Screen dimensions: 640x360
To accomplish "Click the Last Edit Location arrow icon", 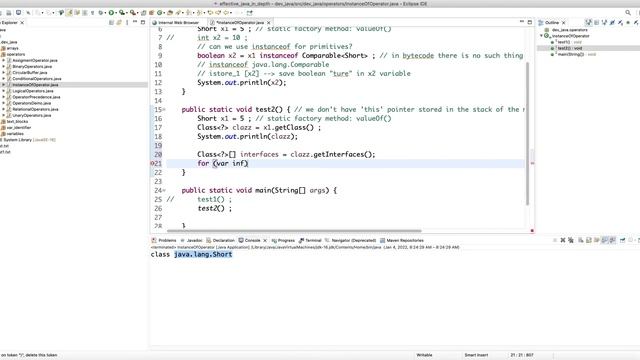I will click(x=210, y=13).
